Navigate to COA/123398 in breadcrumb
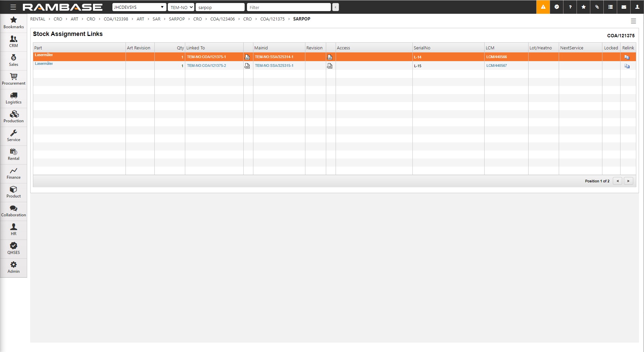Viewport: 644px width, 352px height. [x=116, y=19]
